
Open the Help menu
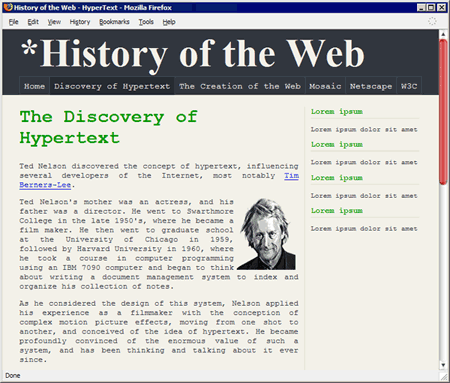[169, 22]
